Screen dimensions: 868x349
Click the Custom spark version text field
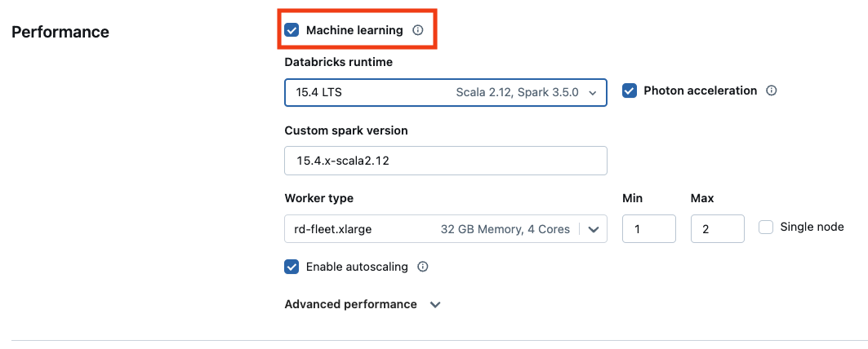pyautogui.click(x=445, y=161)
